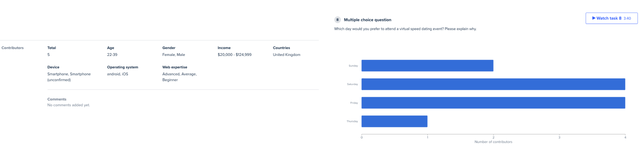Click the question number 8 badge

tap(337, 20)
